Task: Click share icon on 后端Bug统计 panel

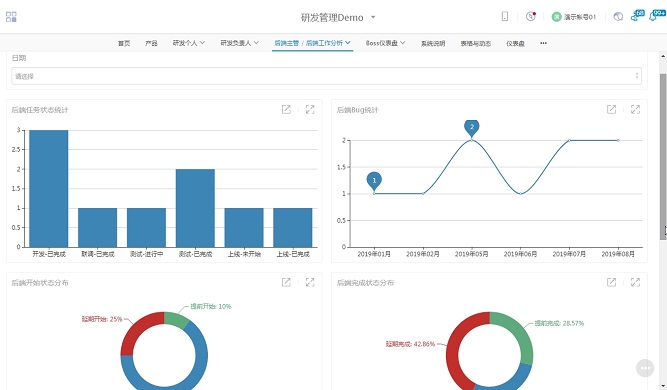Action: click(x=611, y=109)
